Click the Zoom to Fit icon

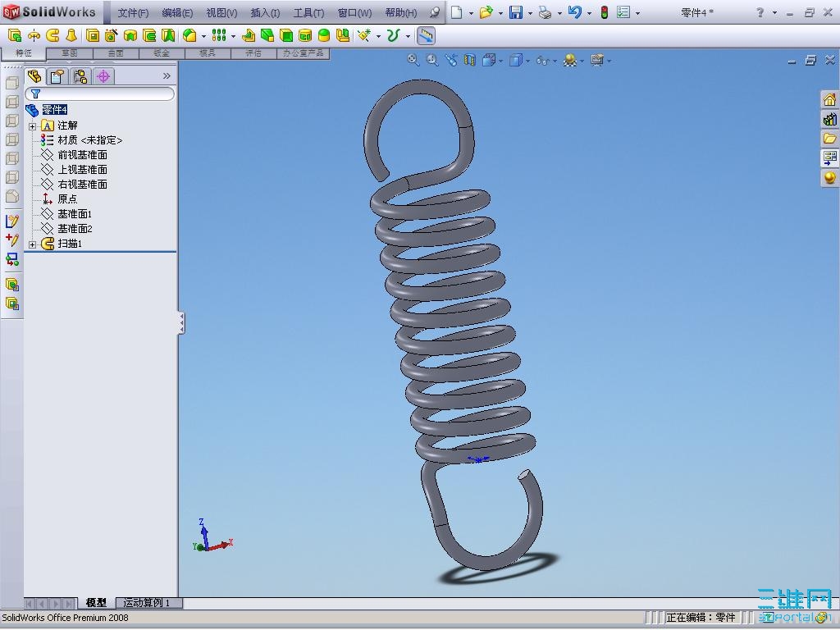(413, 60)
